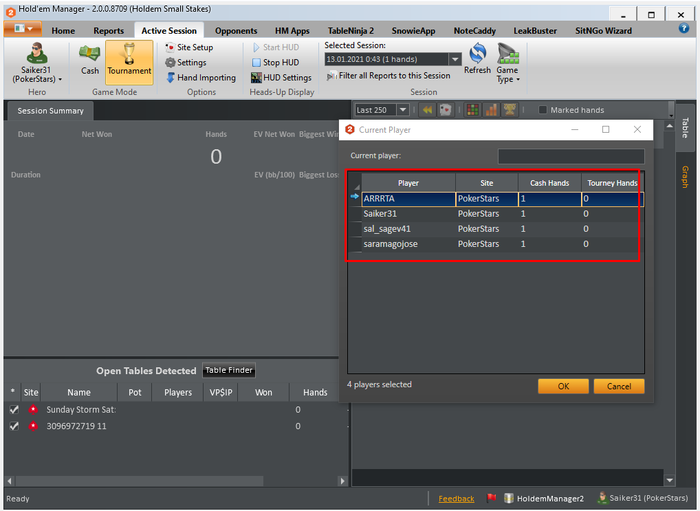The width and height of the screenshot is (700, 511).
Task: Switch to the vertical Table side tab
Action: pos(685,128)
